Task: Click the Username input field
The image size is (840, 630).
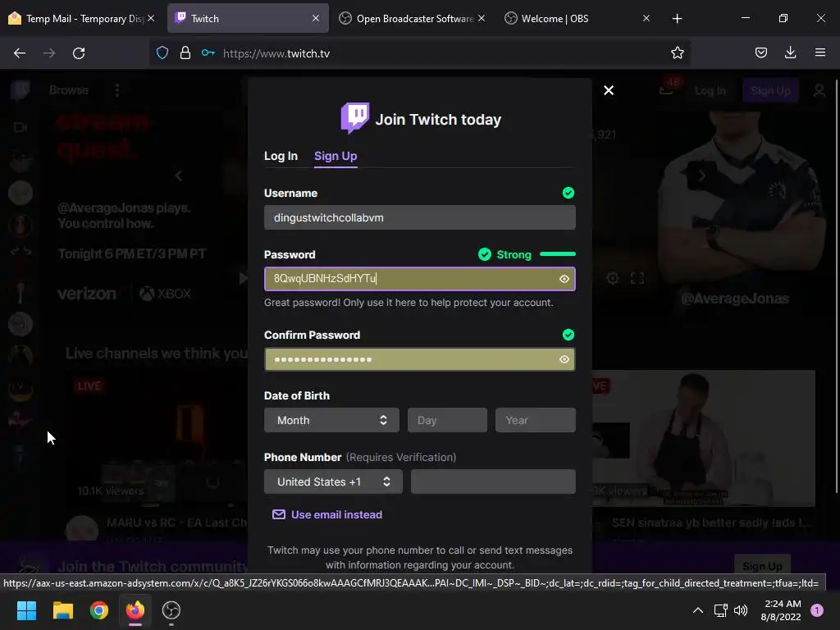Action: pyautogui.click(x=419, y=217)
